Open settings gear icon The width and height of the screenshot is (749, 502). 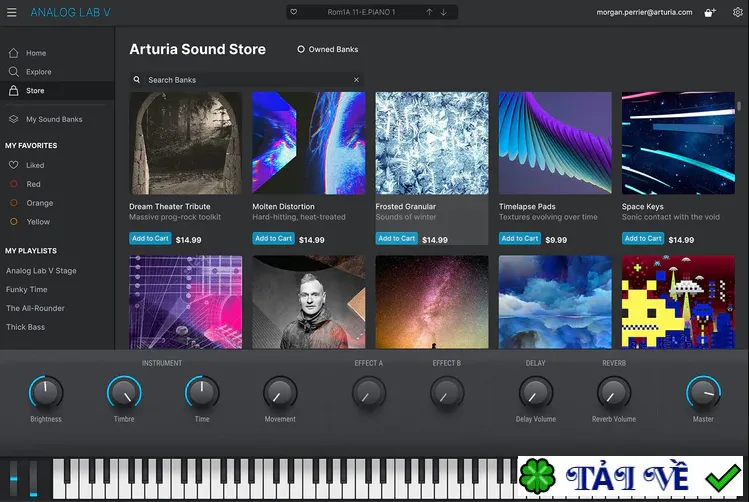(x=738, y=12)
